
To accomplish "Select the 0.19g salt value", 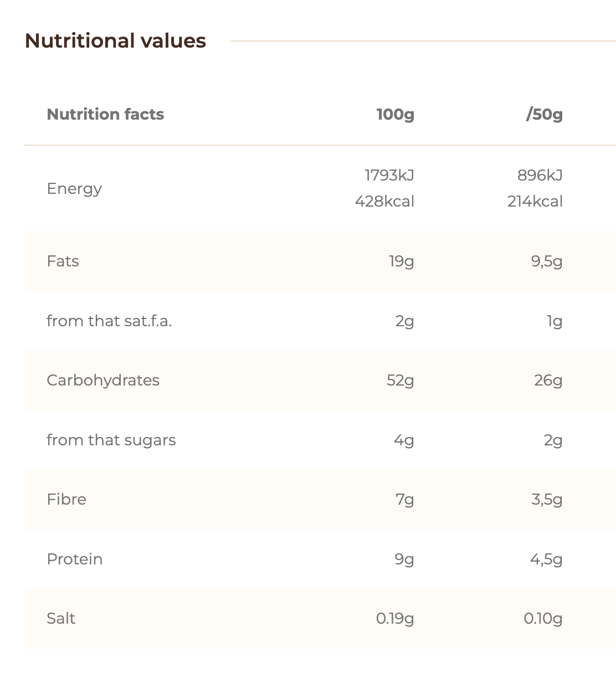I will (x=395, y=618).
